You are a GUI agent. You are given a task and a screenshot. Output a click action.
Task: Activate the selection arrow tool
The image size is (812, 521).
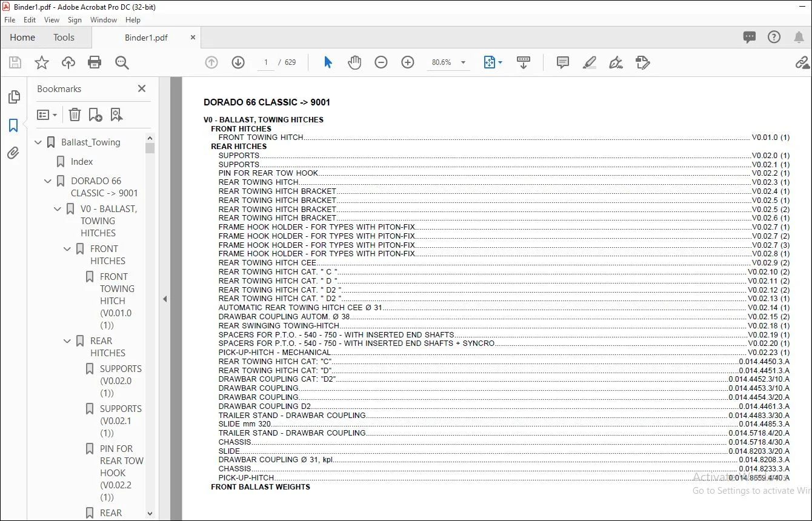pyautogui.click(x=328, y=62)
